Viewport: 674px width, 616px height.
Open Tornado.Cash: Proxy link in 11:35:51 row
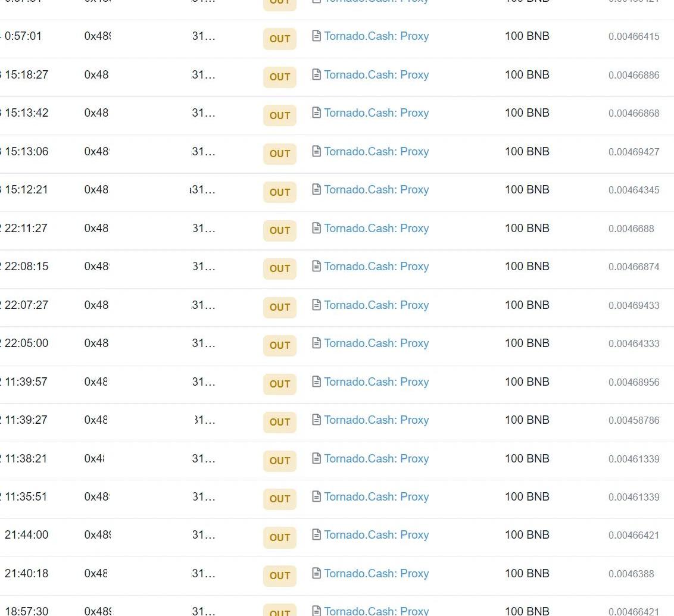(x=376, y=497)
